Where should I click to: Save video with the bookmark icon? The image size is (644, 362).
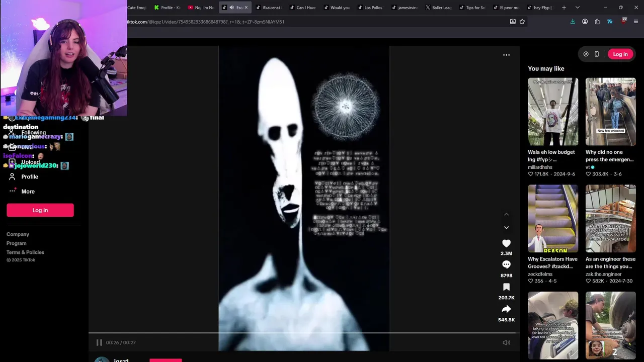[506, 287]
